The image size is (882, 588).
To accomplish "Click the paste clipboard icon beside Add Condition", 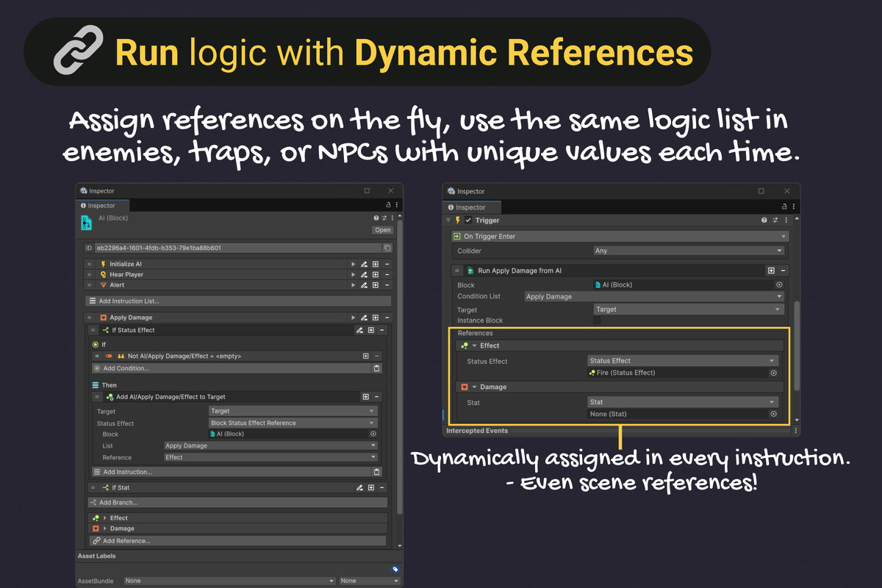I will pyautogui.click(x=377, y=368).
